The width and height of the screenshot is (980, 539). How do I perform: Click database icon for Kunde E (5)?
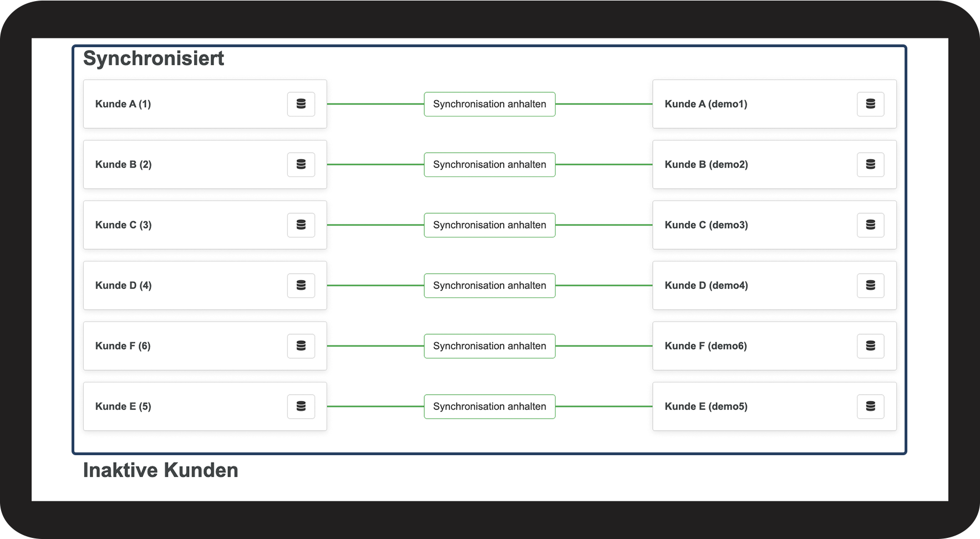[301, 407]
